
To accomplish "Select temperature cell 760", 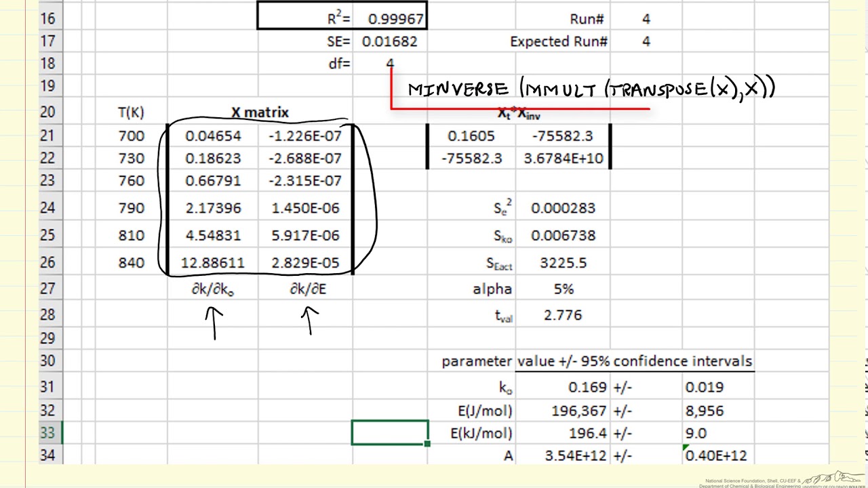I will pyautogui.click(x=132, y=180).
